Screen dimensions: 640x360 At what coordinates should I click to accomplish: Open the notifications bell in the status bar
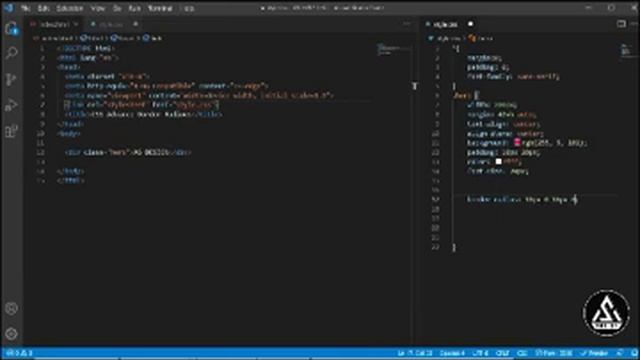coord(634,353)
